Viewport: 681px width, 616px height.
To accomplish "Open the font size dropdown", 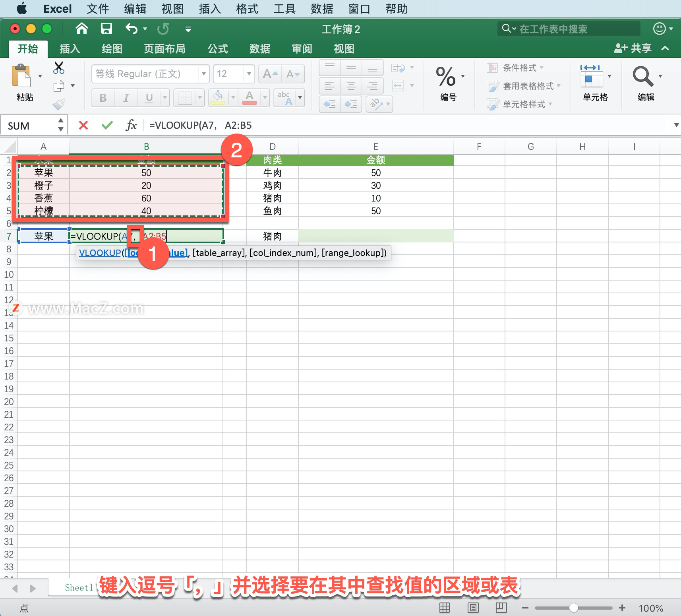I will click(x=249, y=74).
